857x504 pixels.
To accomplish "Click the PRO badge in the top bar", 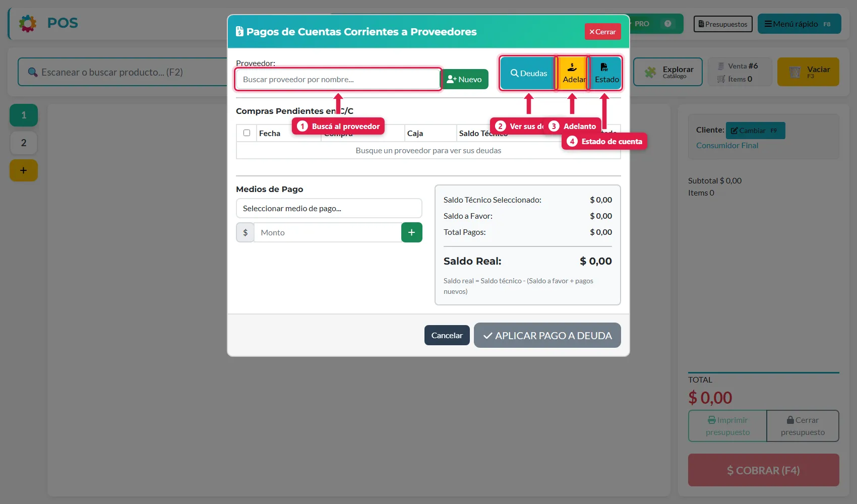I will point(642,24).
